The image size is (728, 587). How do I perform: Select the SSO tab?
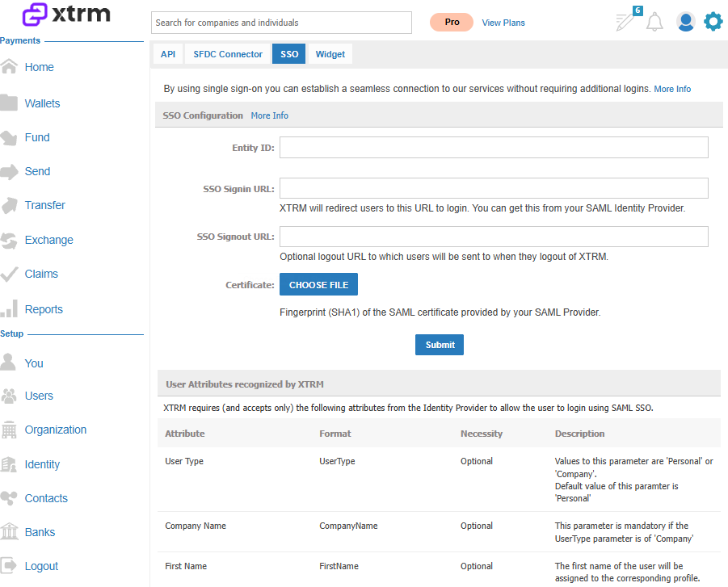288,54
